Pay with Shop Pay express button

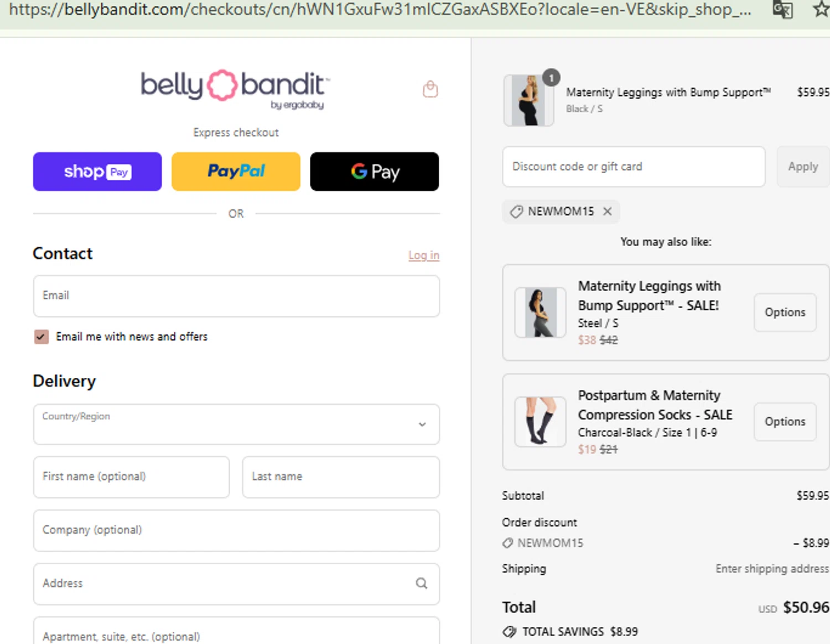97,172
